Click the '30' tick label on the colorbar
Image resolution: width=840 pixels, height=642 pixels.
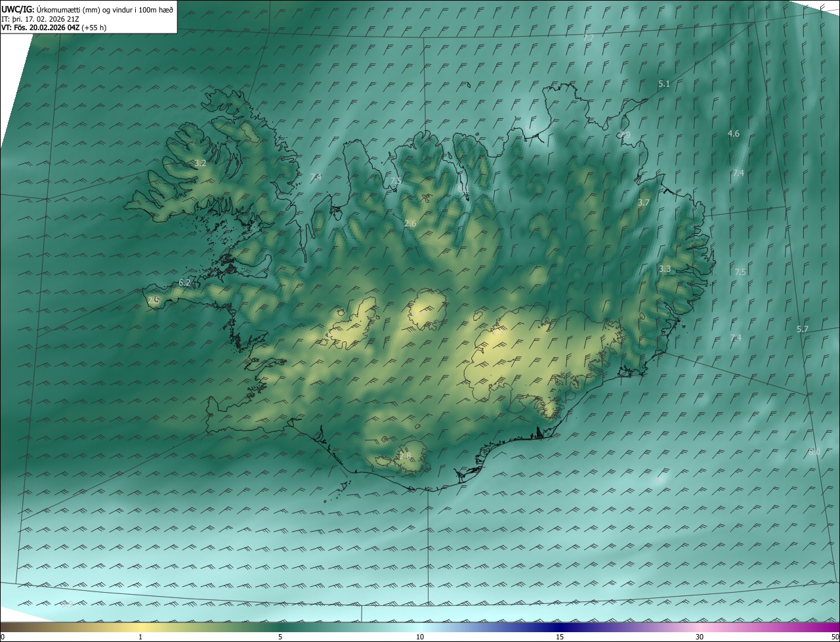[700, 637]
